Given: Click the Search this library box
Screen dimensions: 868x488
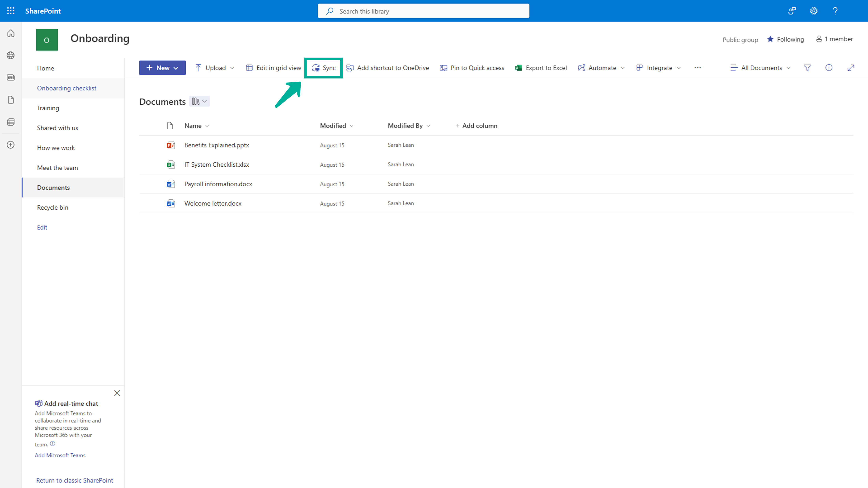Looking at the screenshot, I should click(x=423, y=11).
